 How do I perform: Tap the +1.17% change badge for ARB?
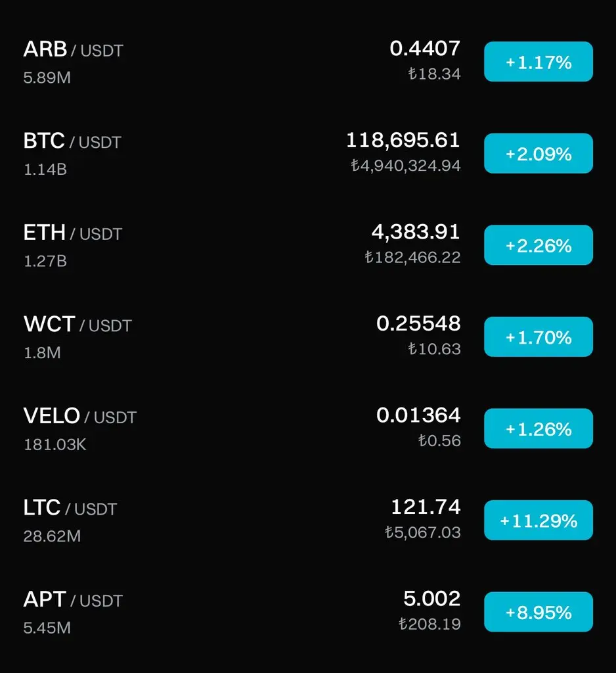(539, 62)
